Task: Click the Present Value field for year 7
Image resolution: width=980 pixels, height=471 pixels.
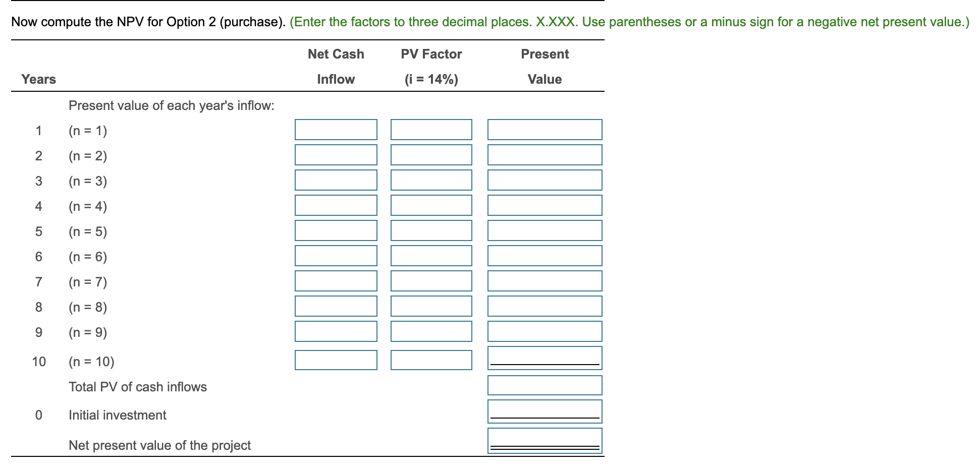Action: point(545,281)
